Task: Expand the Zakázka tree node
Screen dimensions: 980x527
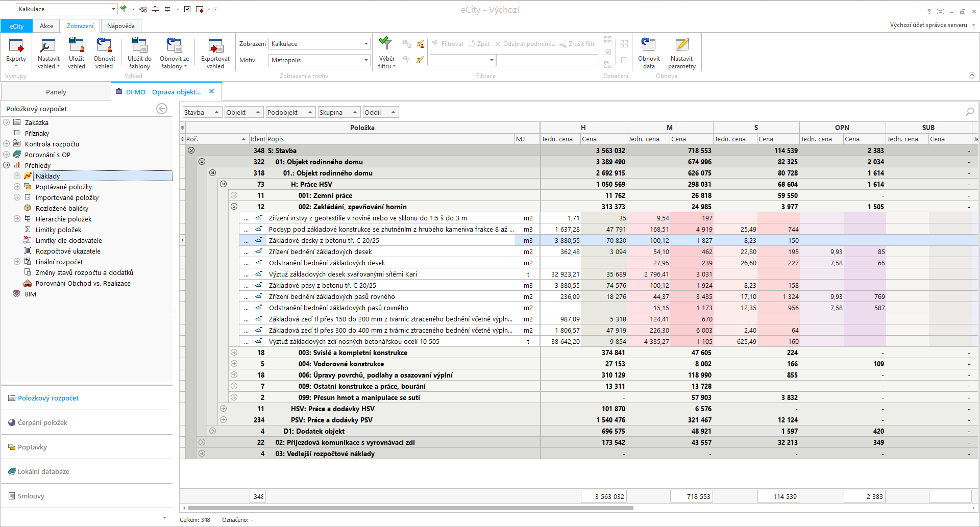Action: point(7,122)
